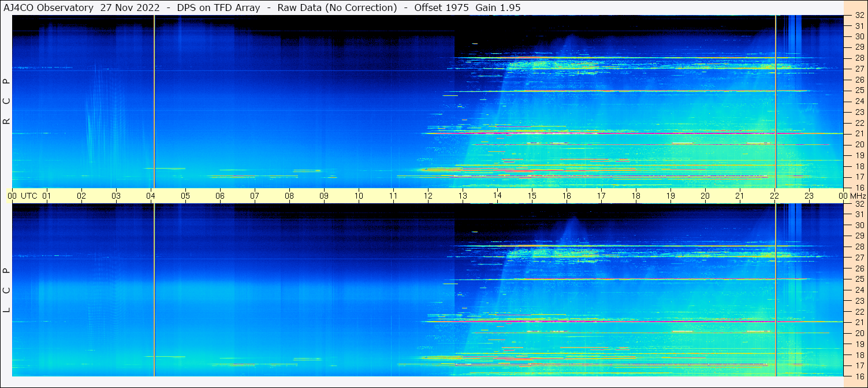Click the 13 UTC hour label
This screenshot has width=868, height=388.
pos(463,196)
